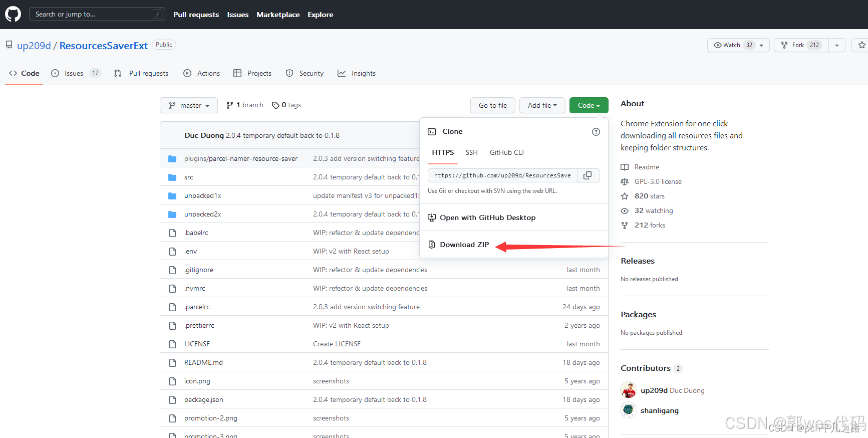Open the .parcelrc file
The width and height of the screenshot is (868, 438).
[x=197, y=307]
